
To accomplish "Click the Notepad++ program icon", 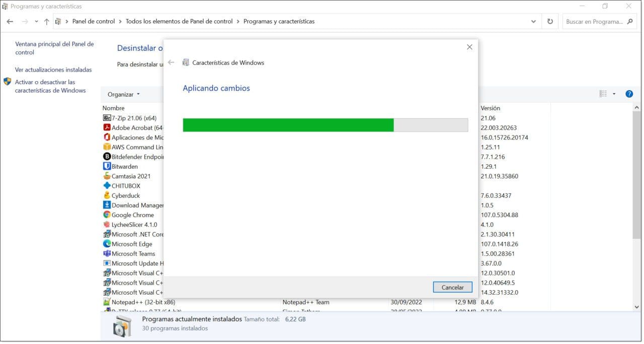I will pos(107,302).
